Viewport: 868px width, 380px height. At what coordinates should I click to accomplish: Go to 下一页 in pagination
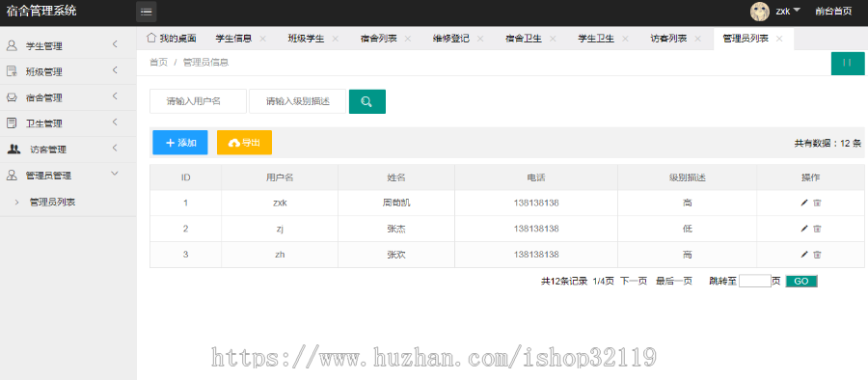tap(634, 282)
